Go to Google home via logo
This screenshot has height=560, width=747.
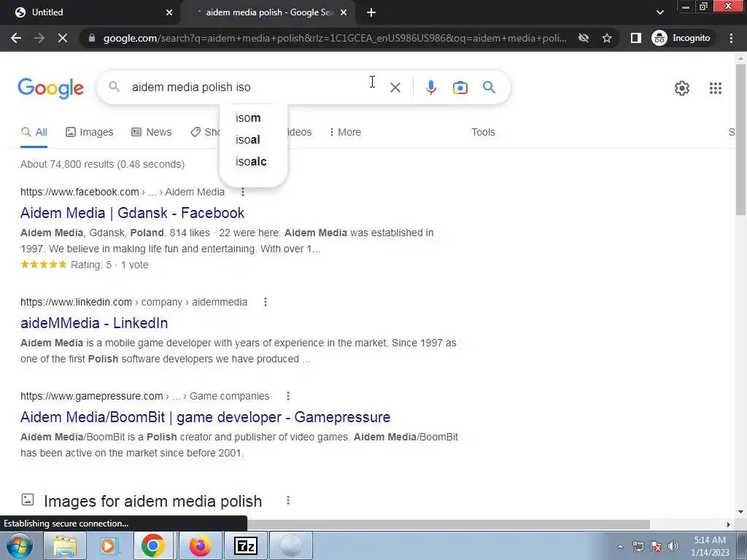pos(50,88)
